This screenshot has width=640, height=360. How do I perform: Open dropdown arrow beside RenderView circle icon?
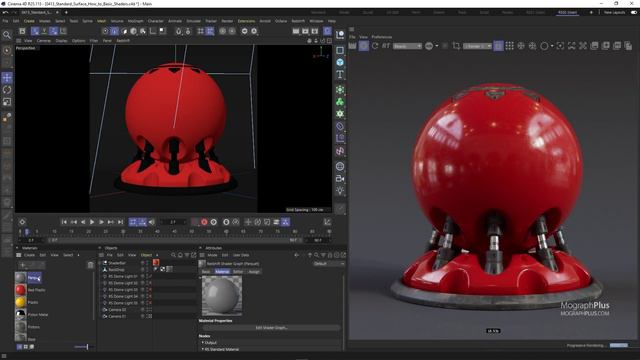tap(552, 46)
